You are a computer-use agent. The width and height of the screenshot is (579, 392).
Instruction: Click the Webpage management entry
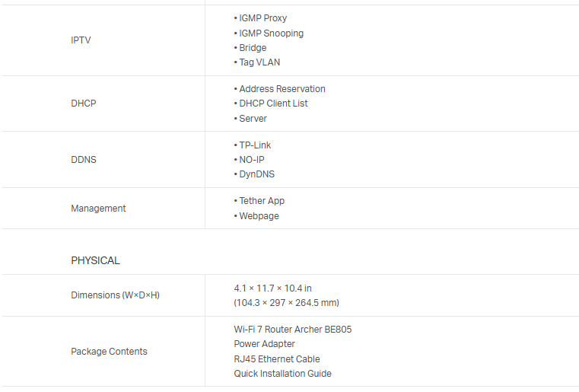259,216
